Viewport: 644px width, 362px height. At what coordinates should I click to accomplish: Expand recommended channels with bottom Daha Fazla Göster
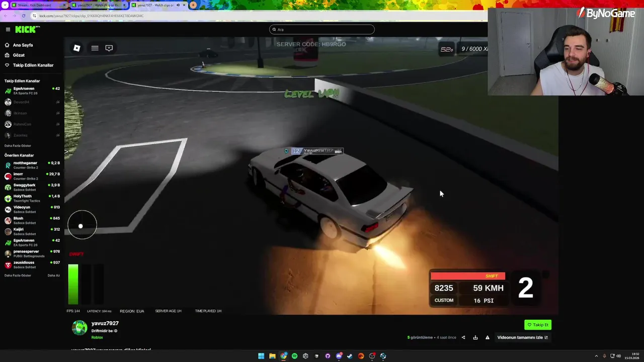(x=18, y=276)
